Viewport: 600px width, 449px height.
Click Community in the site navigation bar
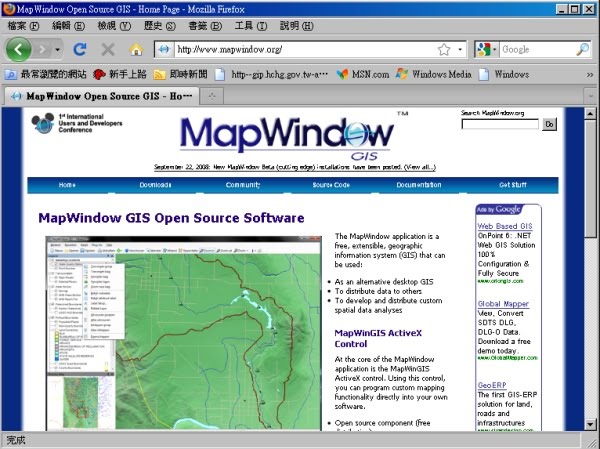[x=243, y=185]
